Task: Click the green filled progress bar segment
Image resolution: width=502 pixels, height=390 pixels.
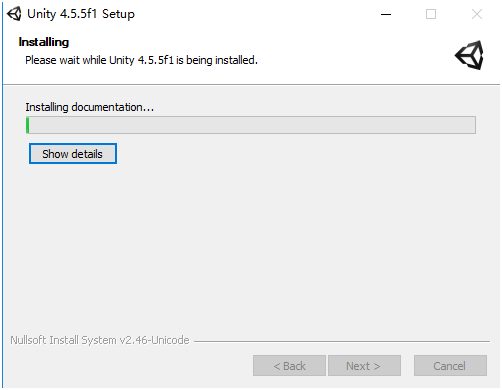Action: pyautogui.click(x=28, y=125)
